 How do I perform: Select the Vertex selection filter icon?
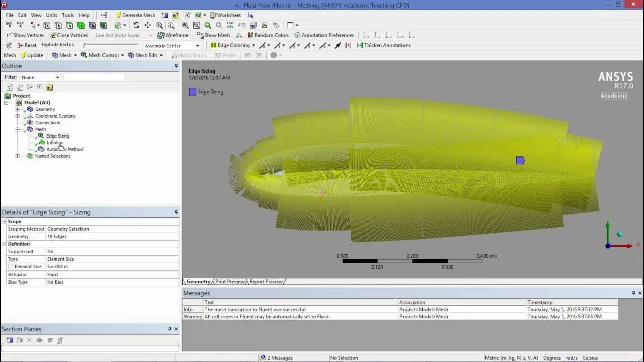[x=47, y=25]
